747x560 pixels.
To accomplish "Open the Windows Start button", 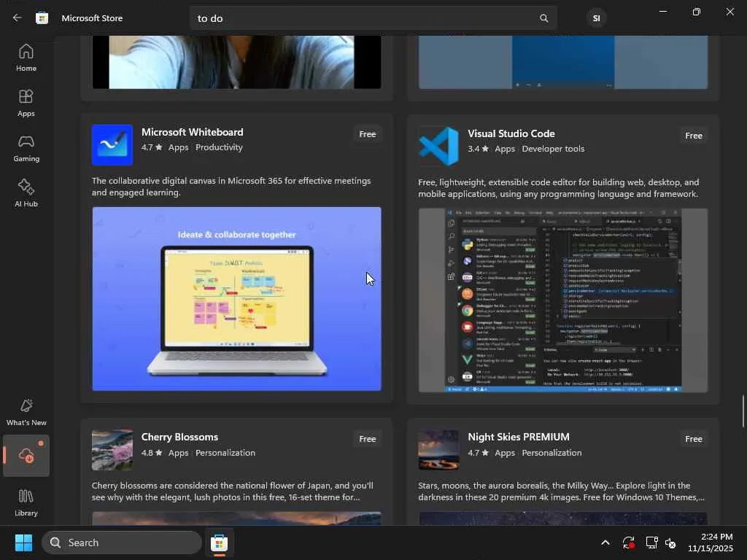I will pyautogui.click(x=23, y=542).
